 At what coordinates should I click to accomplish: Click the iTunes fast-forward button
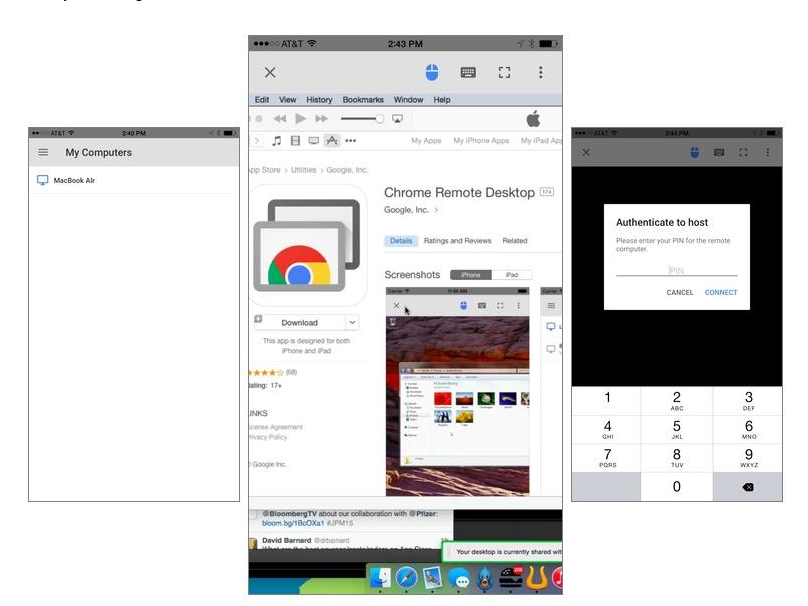point(322,119)
